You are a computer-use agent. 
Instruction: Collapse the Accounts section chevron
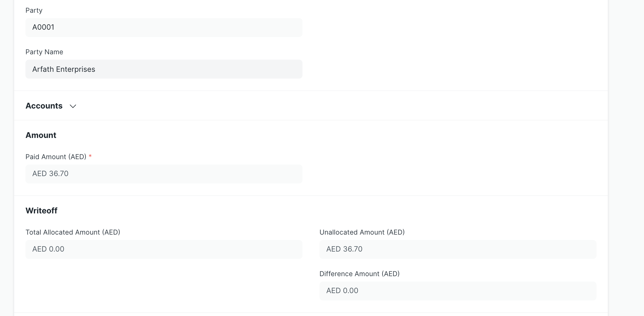73,107
